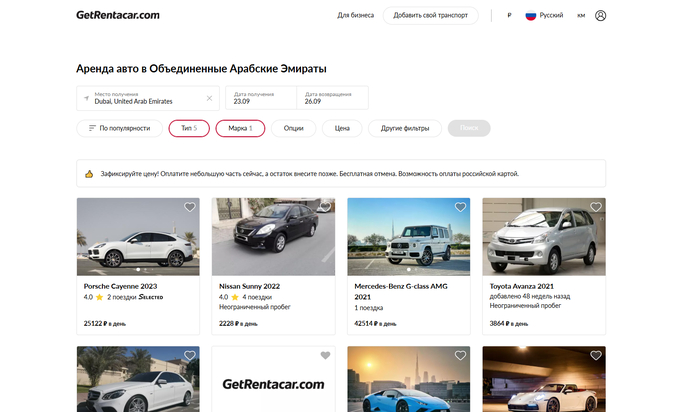This screenshot has width=700, height=412.
Task: Open the Для бизнеса menu item
Action: click(x=355, y=16)
